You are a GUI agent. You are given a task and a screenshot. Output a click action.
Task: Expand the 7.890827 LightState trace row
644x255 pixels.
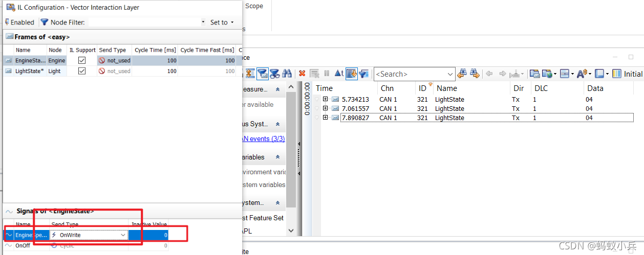coord(326,118)
